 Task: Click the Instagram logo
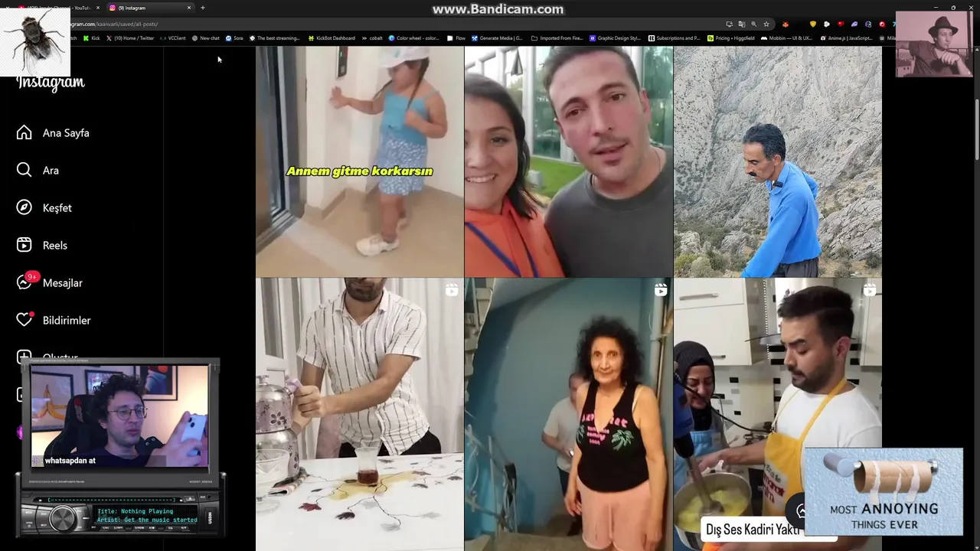click(x=51, y=83)
